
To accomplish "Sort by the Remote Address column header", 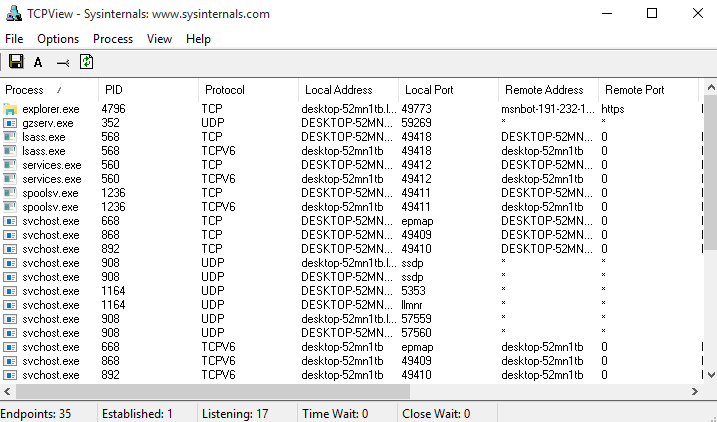I will pyautogui.click(x=548, y=90).
